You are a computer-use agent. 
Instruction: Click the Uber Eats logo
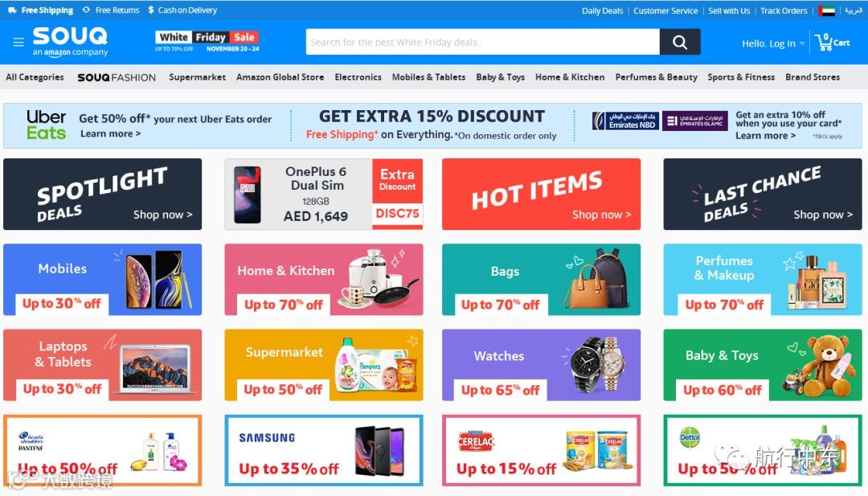point(46,125)
